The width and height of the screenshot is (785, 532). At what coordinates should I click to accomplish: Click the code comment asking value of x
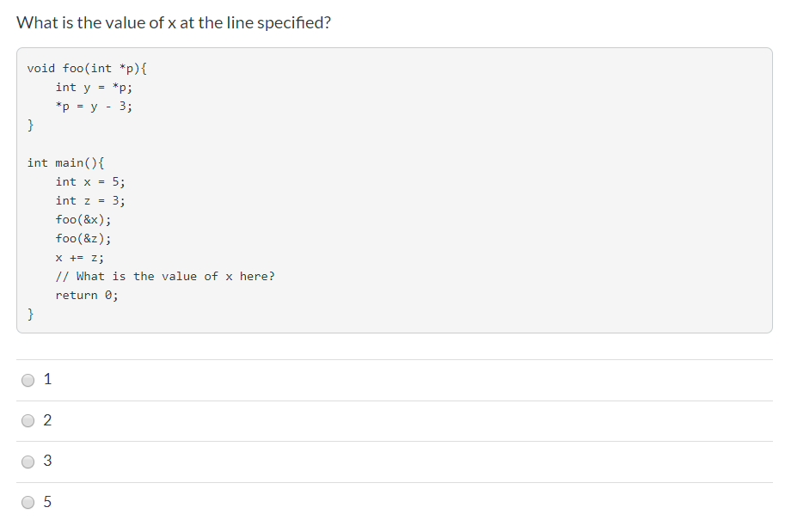point(165,276)
